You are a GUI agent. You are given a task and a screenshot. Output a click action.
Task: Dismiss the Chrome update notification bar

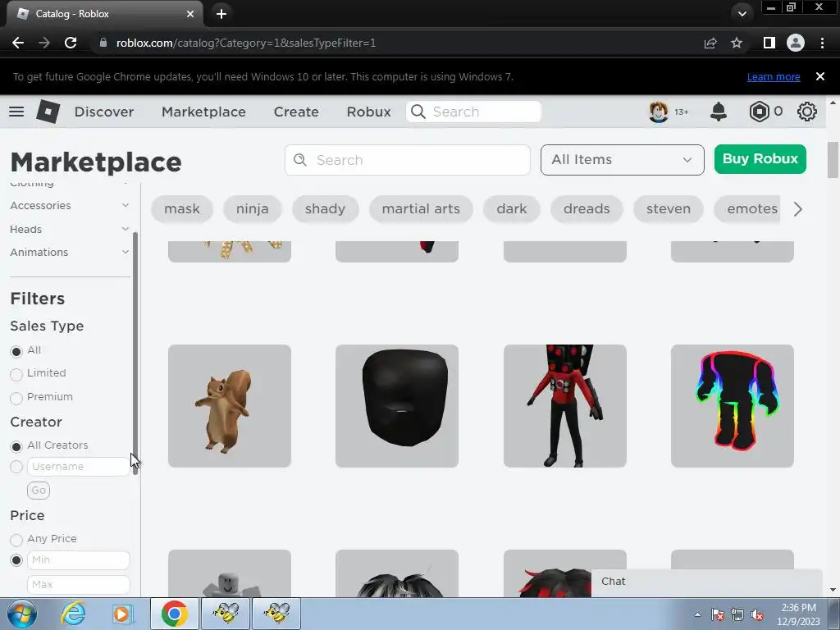(820, 76)
